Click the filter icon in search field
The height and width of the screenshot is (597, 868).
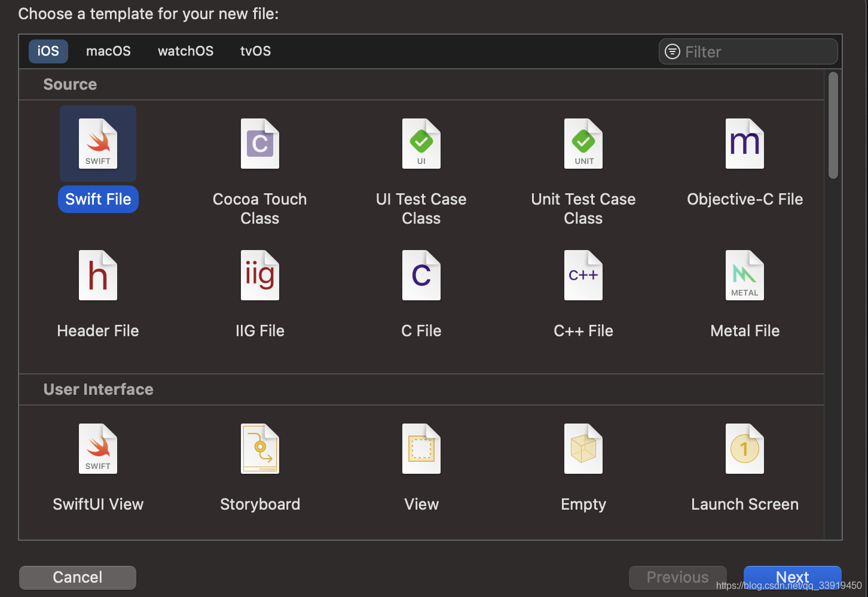point(673,51)
